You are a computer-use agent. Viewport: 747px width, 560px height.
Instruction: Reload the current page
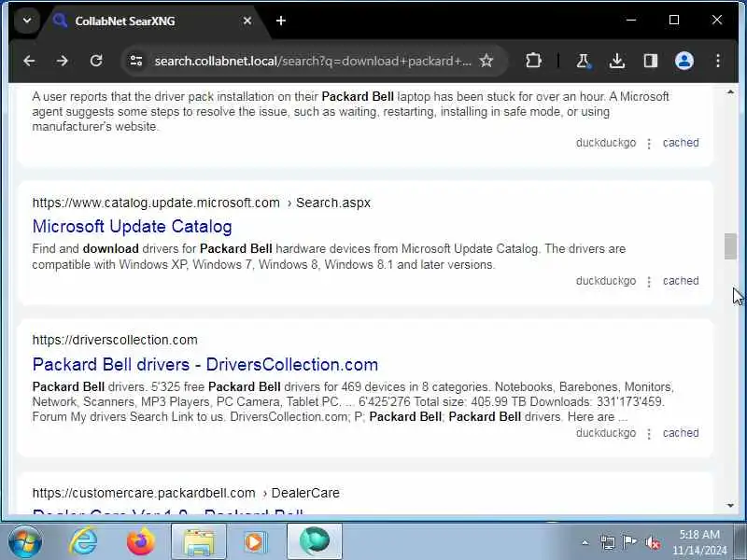coord(96,61)
